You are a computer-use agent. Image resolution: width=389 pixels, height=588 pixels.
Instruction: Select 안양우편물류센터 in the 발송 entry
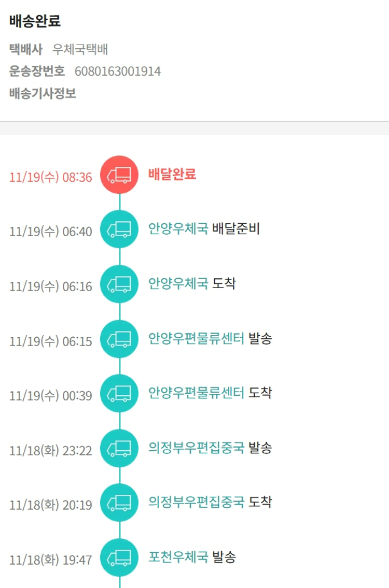point(196,338)
